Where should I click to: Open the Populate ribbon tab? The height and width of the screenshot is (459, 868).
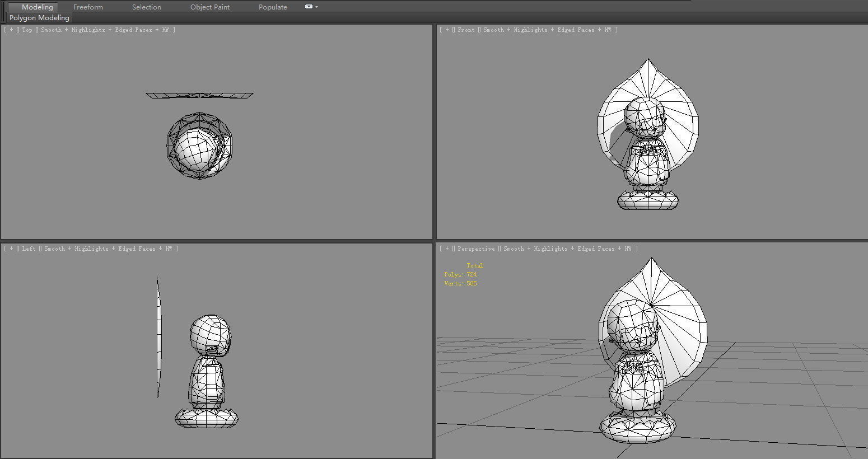click(273, 7)
